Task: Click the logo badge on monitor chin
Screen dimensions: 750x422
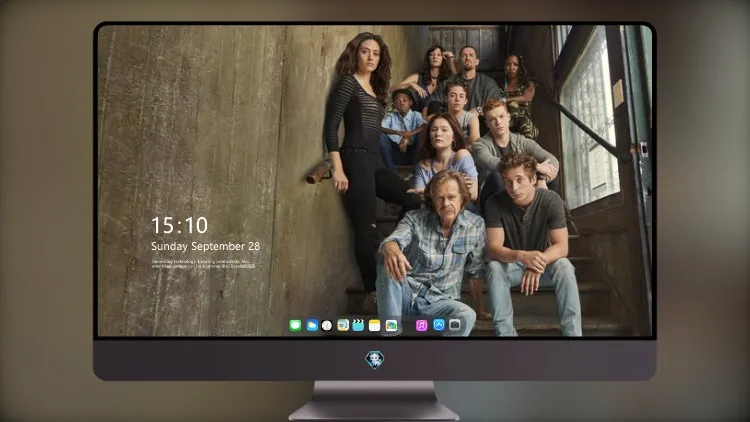Action: pyautogui.click(x=375, y=360)
